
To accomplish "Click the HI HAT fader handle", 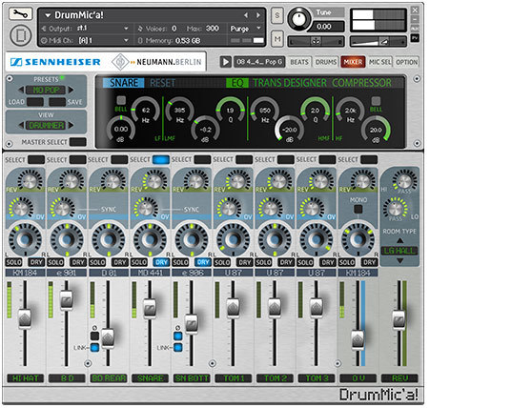I will [x=25, y=318].
